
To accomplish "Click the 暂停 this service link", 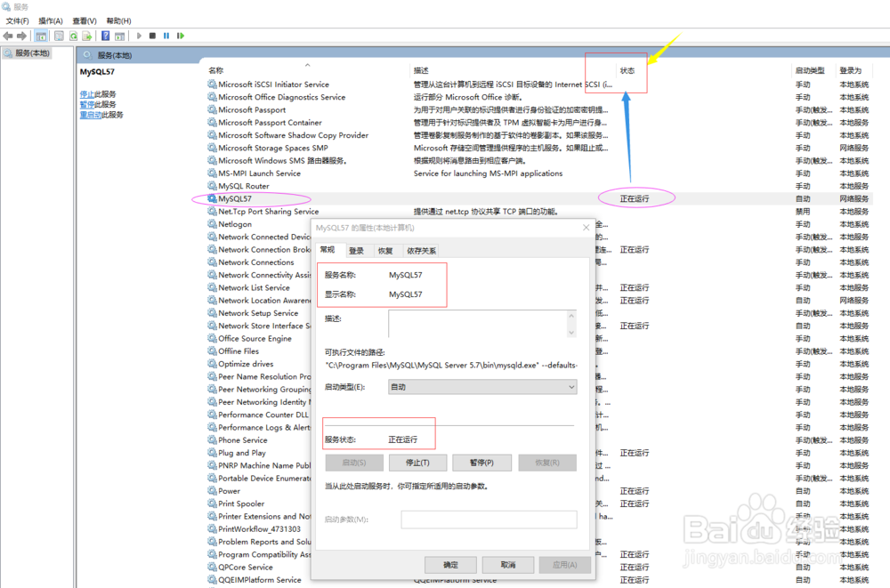I will (x=87, y=104).
